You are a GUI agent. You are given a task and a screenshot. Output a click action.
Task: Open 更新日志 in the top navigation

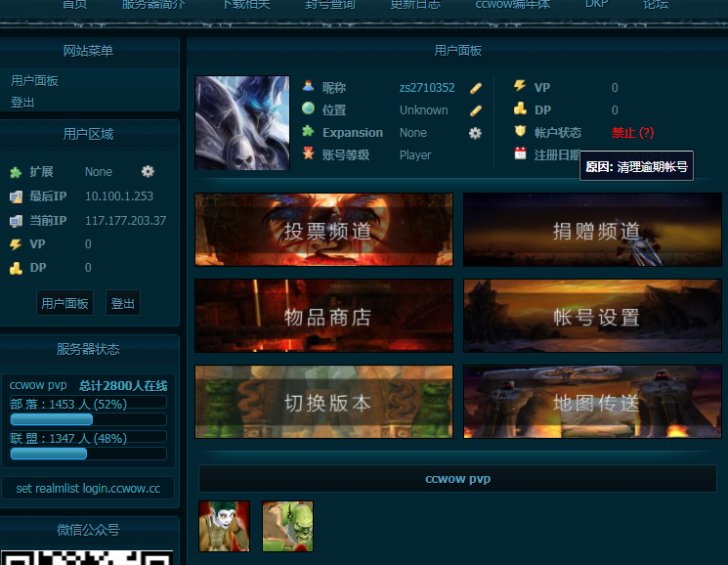click(x=415, y=5)
